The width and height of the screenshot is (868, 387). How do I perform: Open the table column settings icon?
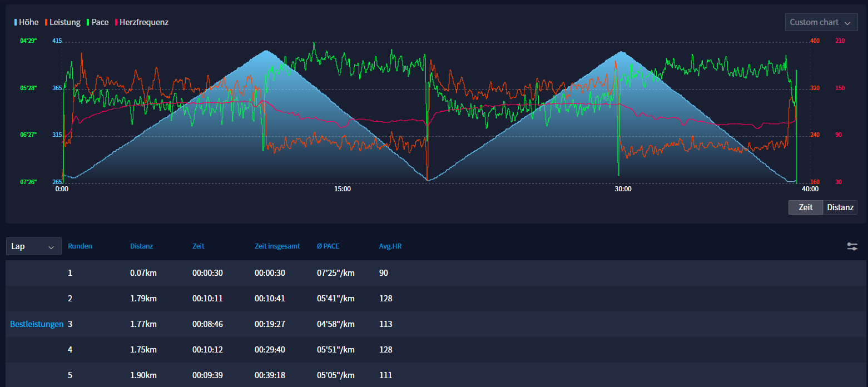click(852, 246)
